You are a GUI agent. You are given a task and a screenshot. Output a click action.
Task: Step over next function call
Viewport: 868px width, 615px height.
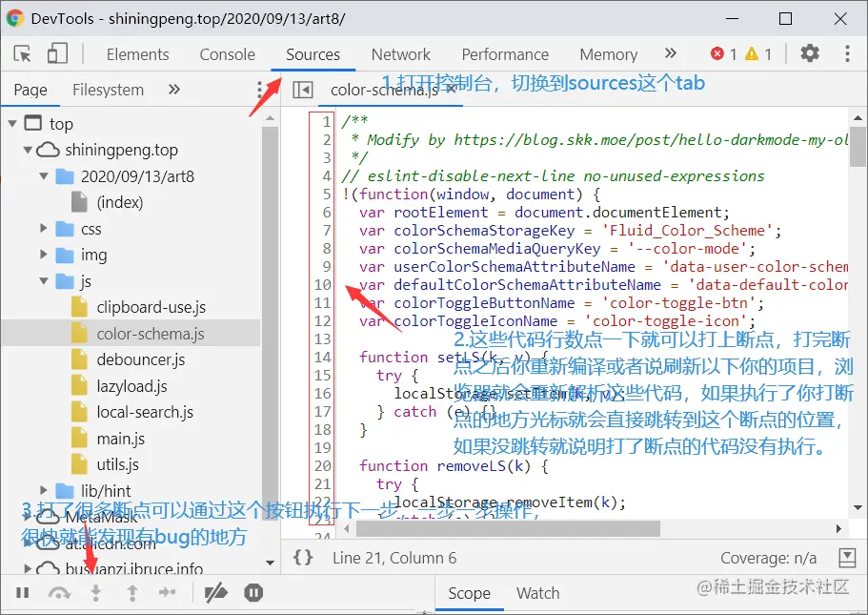click(59, 593)
